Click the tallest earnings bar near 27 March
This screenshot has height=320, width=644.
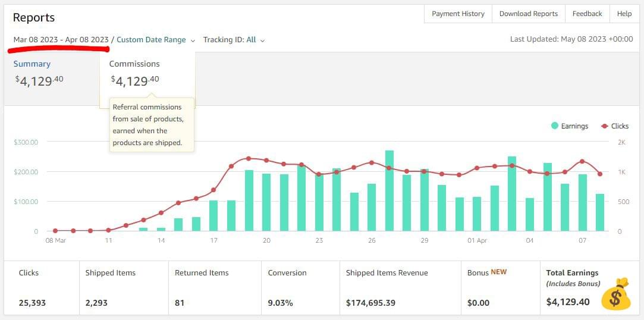389,190
